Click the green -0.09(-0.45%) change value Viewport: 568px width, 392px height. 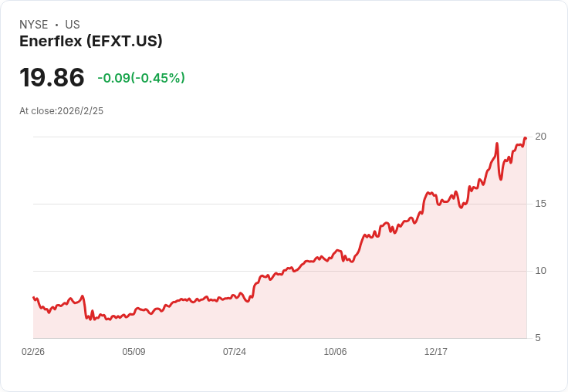pos(141,78)
